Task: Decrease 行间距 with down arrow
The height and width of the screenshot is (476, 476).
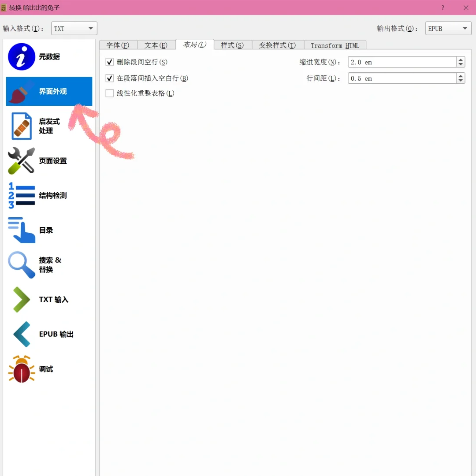Action: tap(461, 81)
